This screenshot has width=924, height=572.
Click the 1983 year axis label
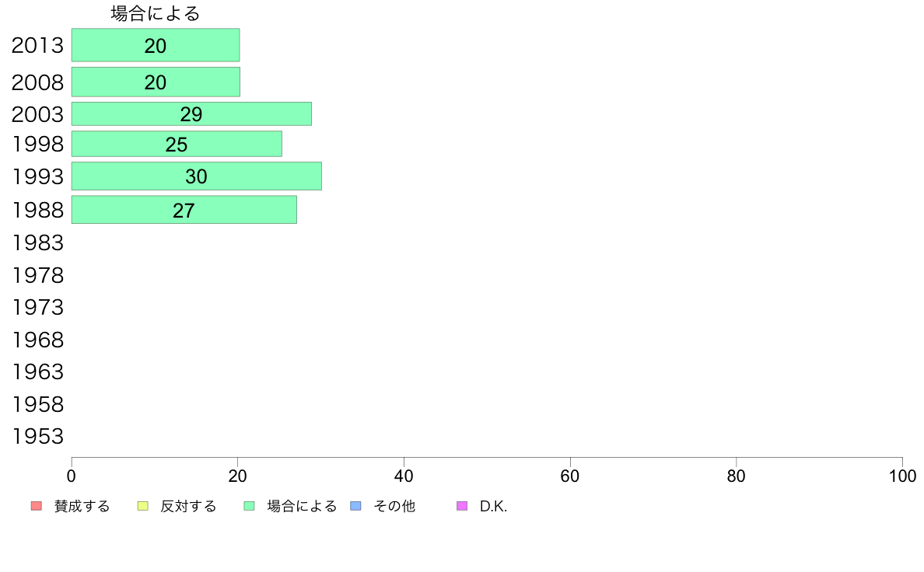tap(37, 242)
